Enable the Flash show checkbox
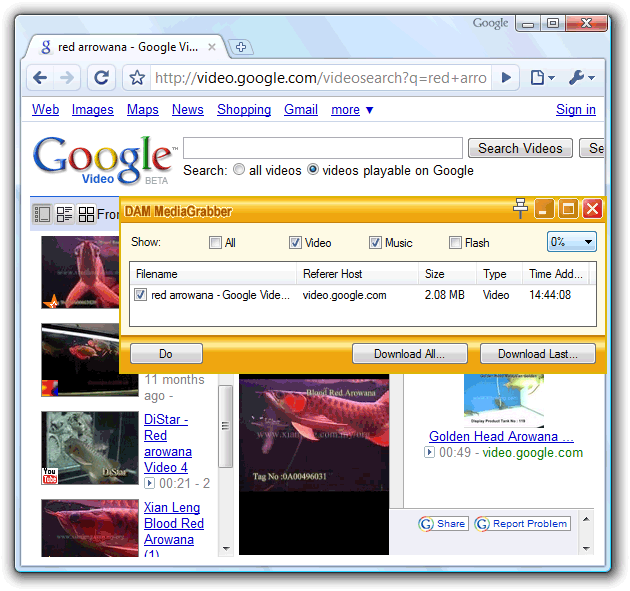The image size is (630, 591). [x=455, y=242]
